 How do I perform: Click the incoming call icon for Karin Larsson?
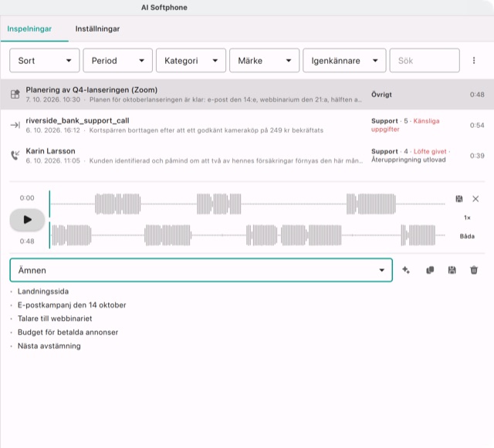coord(15,155)
